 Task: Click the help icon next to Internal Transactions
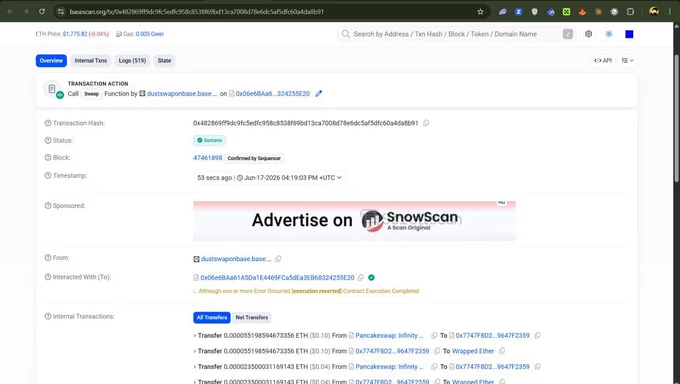(48, 316)
